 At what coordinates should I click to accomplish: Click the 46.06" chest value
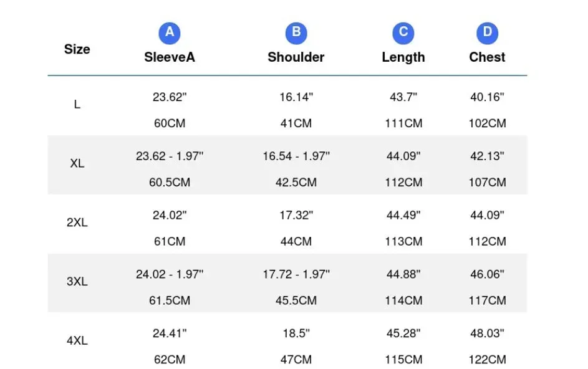point(488,274)
